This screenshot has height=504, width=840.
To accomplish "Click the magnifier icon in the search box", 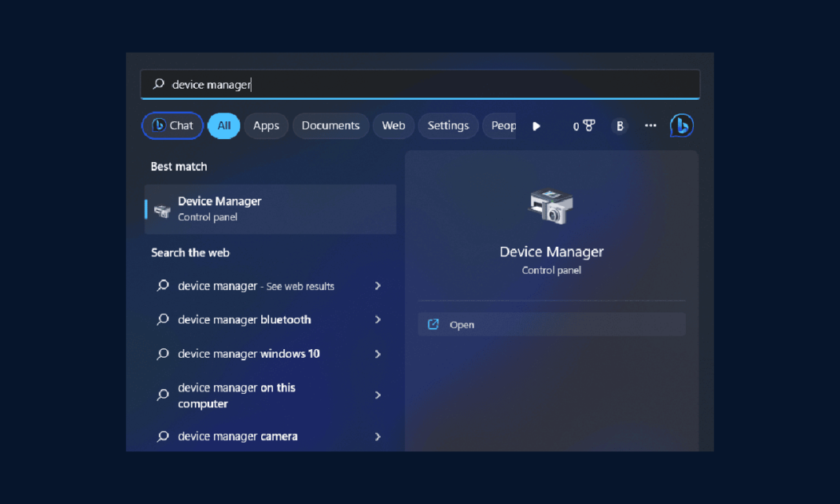I will (157, 84).
